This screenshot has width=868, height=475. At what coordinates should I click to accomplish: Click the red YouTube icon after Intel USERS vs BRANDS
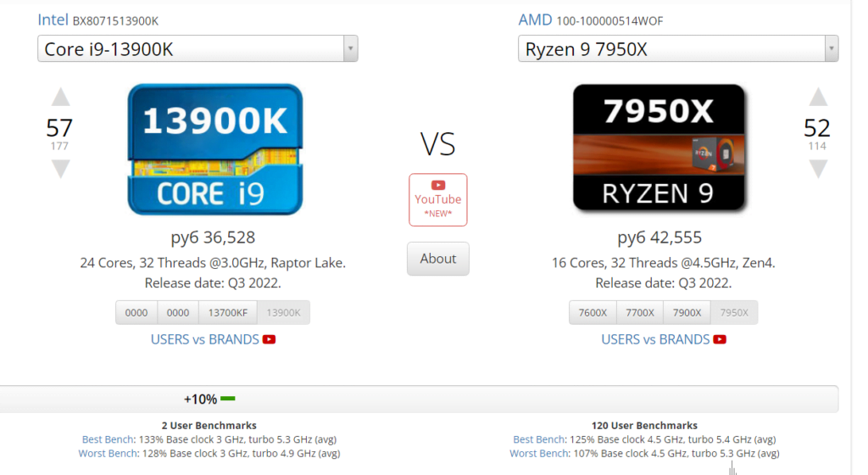click(269, 339)
